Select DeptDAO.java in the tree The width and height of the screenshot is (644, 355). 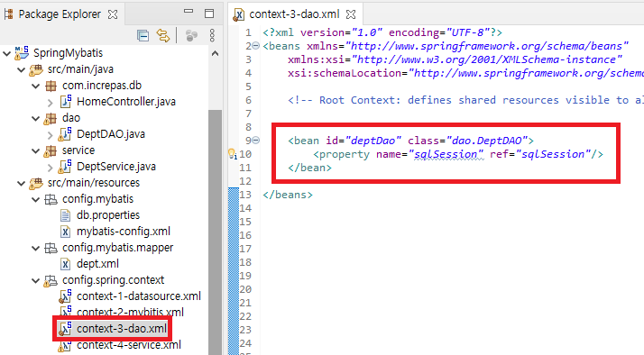[x=111, y=133]
